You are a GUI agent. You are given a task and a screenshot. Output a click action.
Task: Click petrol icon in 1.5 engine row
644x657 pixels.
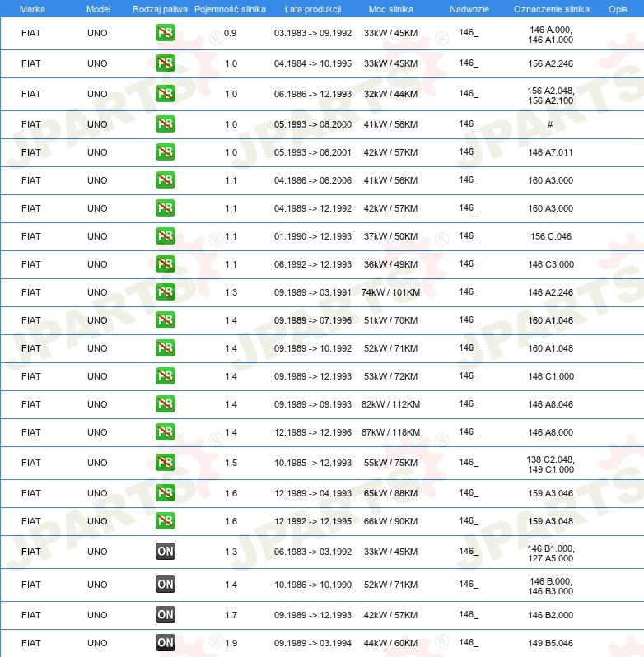click(x=165, y=463)
